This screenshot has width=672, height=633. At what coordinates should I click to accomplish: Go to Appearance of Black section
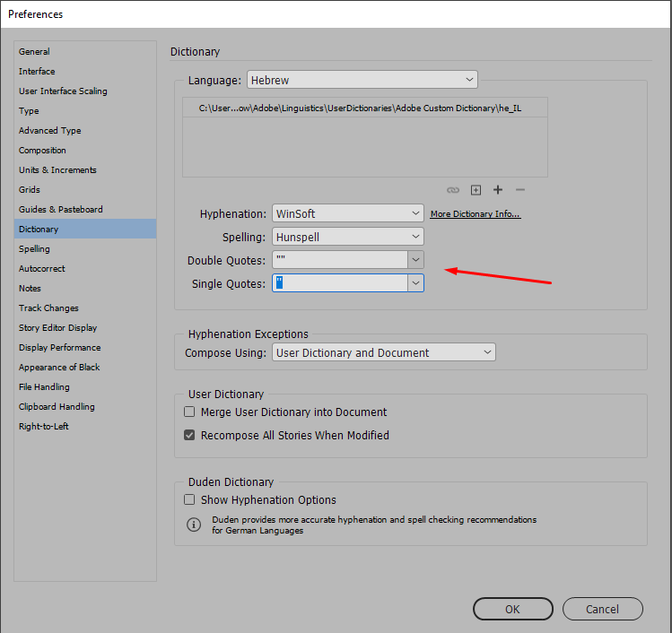point(85,367)
